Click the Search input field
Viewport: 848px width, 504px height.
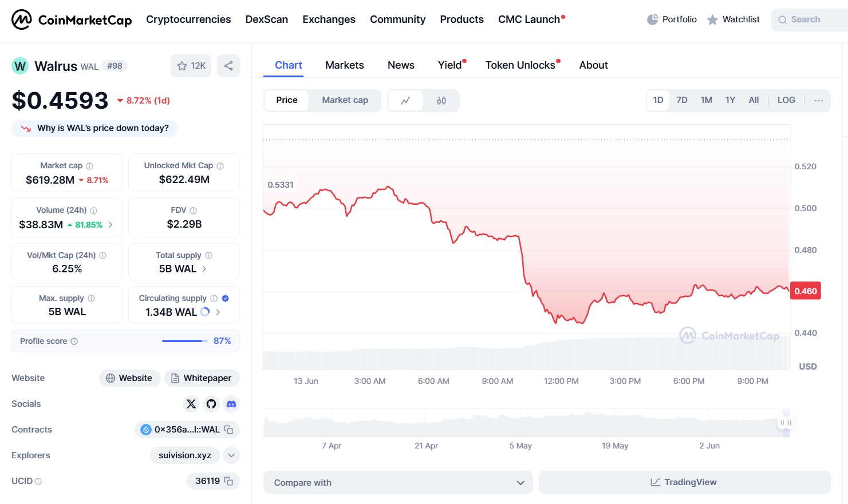810,19
